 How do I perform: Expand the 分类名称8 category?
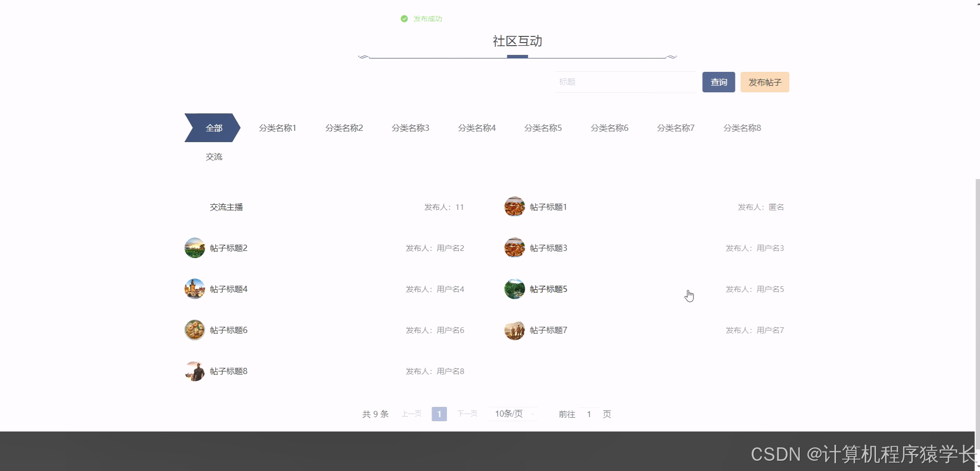click(742, 128)
